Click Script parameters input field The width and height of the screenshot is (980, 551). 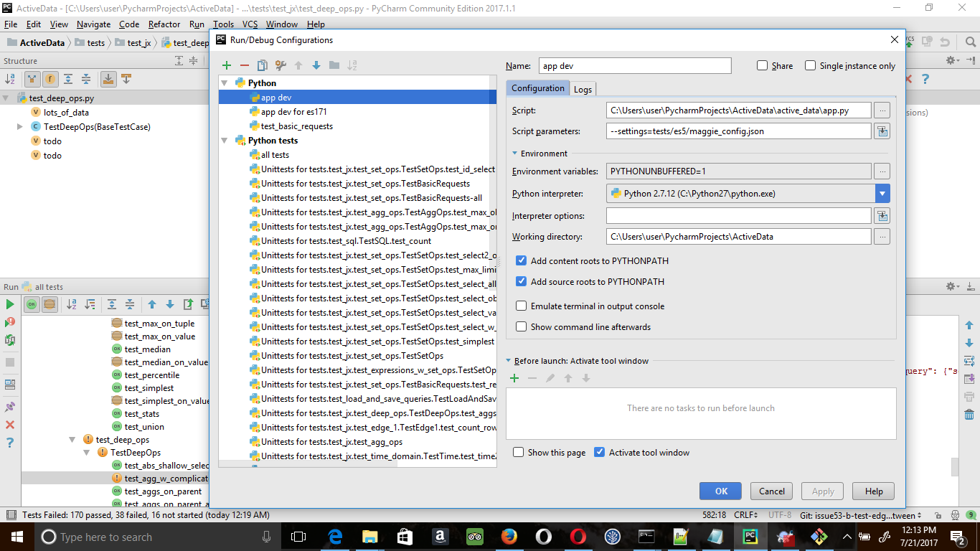tap(738, 131)
